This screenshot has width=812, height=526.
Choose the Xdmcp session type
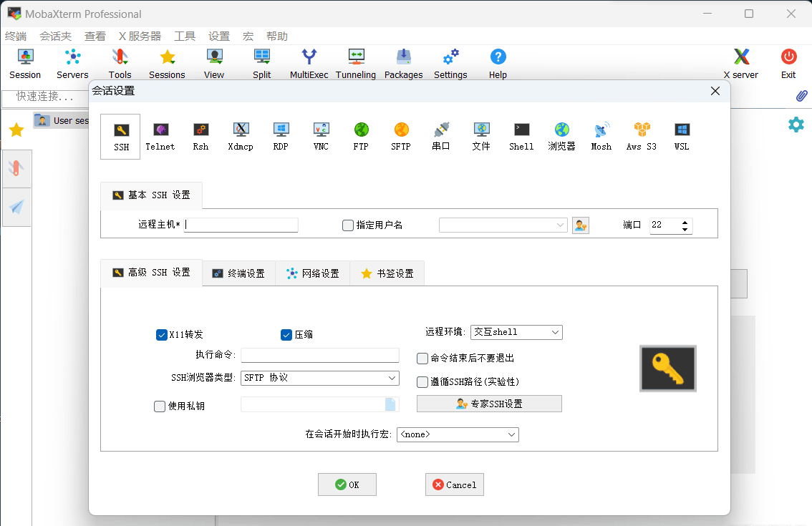click(241, 136)
